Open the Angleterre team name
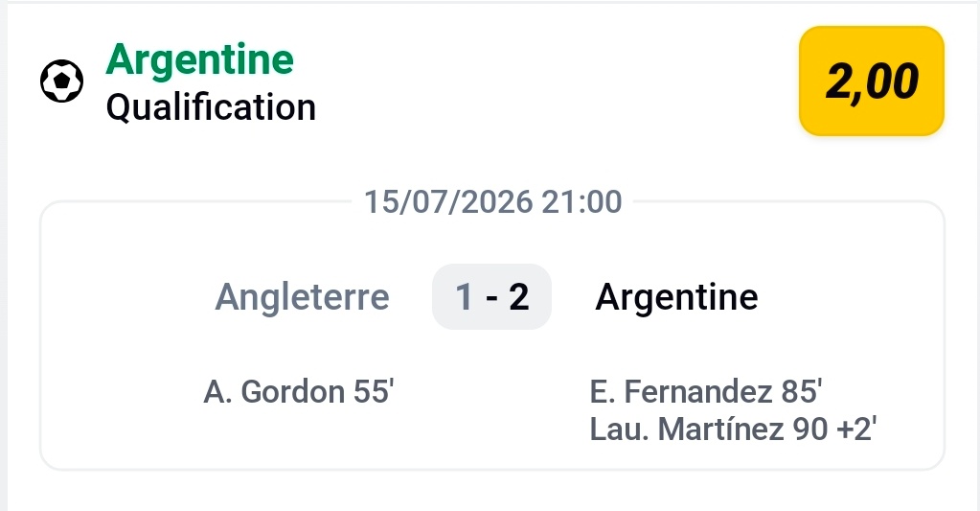Viewport: 980px width, 511px height. (x=303, y=297)
